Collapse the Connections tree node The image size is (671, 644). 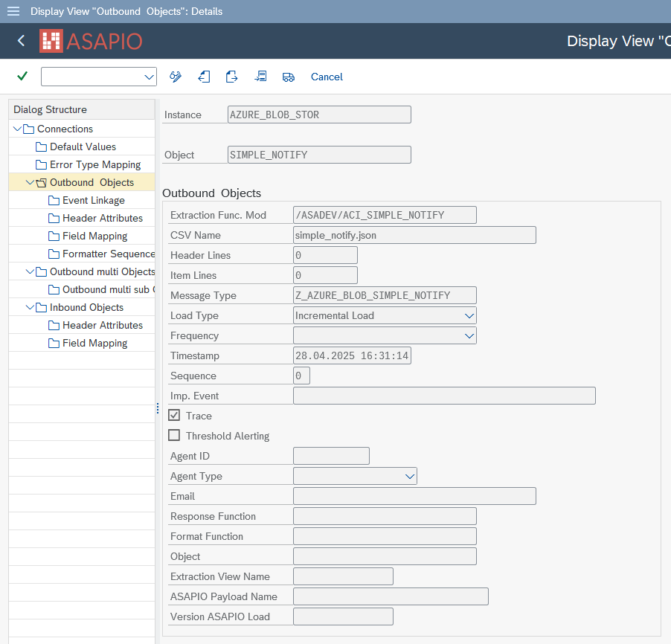pos(18,129)
